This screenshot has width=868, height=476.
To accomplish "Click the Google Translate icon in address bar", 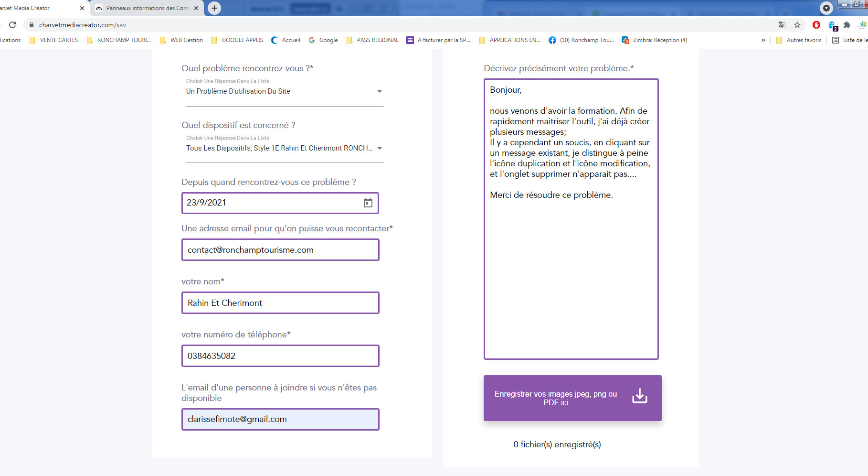I will click(782, 25).
